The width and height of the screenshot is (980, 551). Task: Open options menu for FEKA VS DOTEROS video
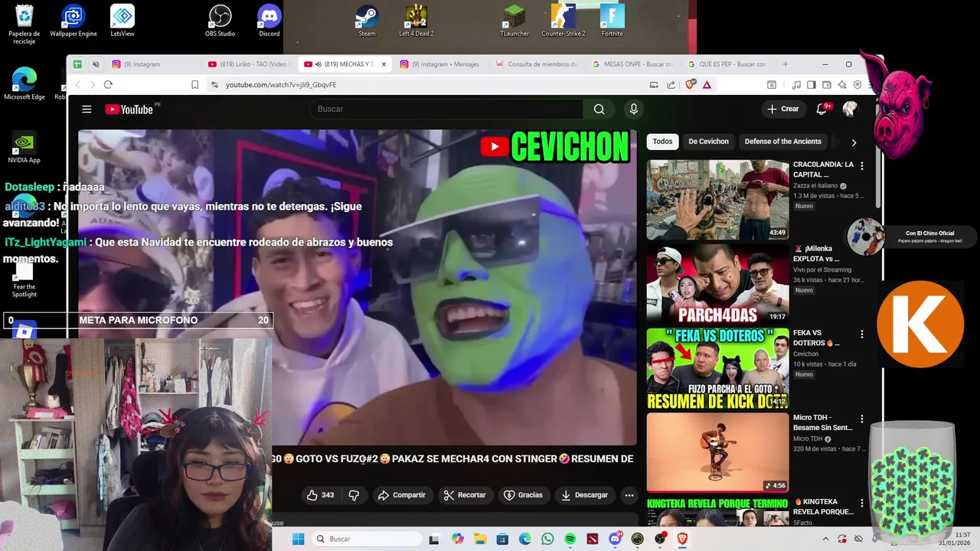coord(862,334)
